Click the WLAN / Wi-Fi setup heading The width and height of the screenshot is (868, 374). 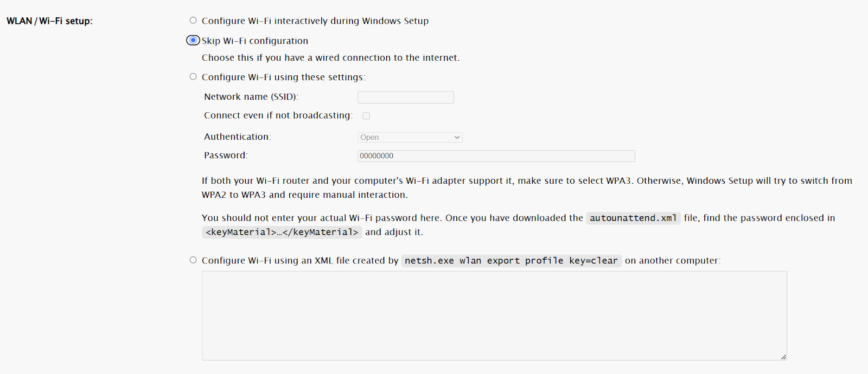pyautogui.click(x=49, y=21)
